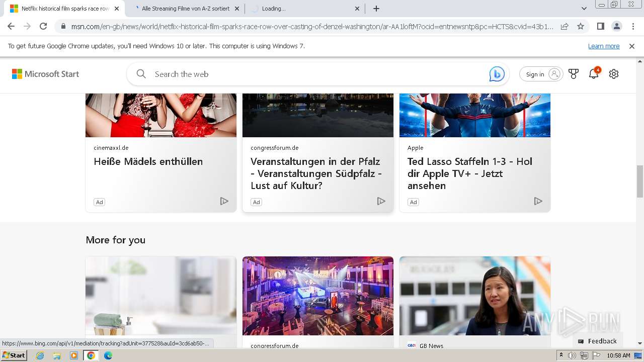644x362 pixels.
Task: Bookmark this page with the star icon
Action: (x=581, y=26)
